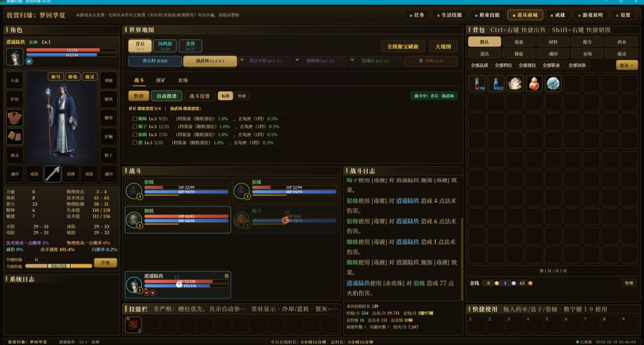This screenshot has height=345, width=644.
Task: Open the equipped brown robe armor slot
Action: click(x=15, y=118)
